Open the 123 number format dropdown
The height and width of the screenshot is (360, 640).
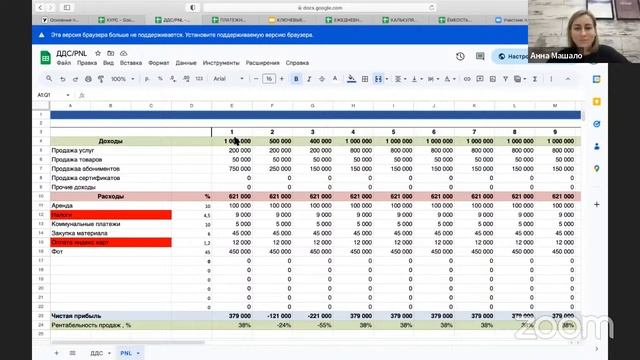199,79
